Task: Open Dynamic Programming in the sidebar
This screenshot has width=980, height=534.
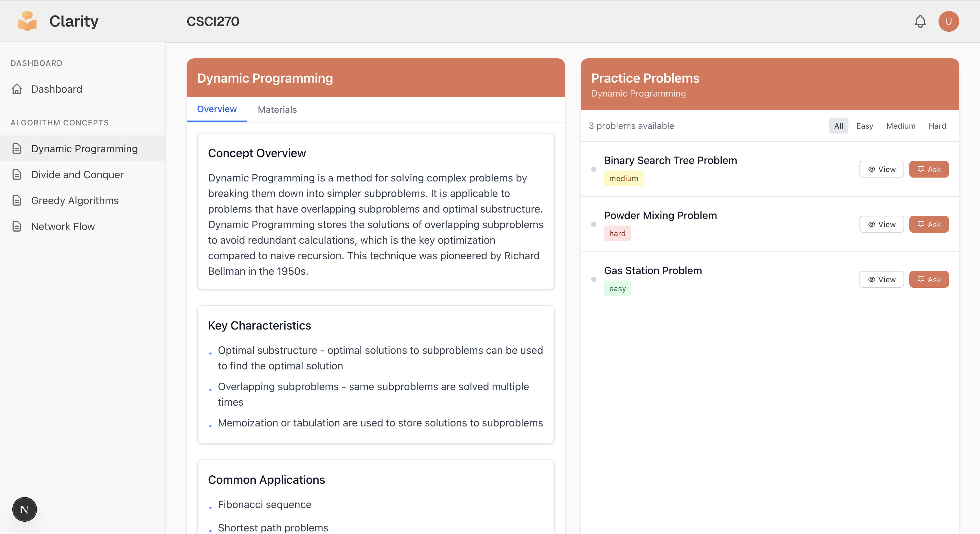Action: click(84, 149)
